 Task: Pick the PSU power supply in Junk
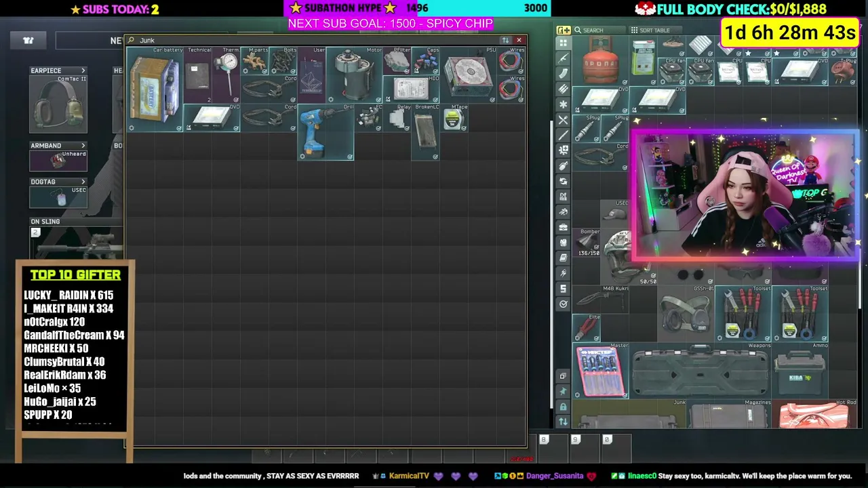[468, 75]
